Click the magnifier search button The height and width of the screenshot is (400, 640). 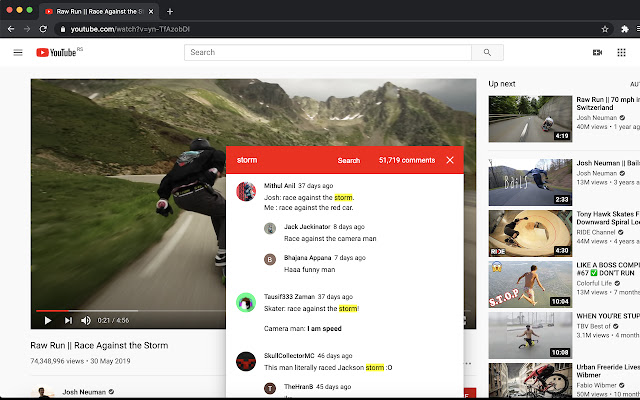coord(487,52)
